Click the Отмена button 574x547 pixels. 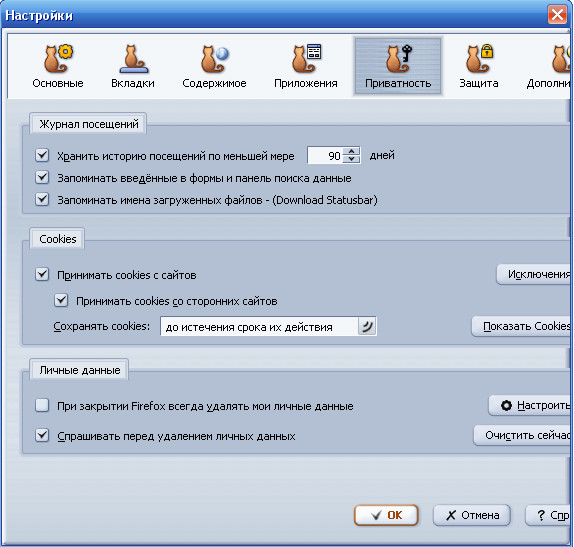[472, 515]
